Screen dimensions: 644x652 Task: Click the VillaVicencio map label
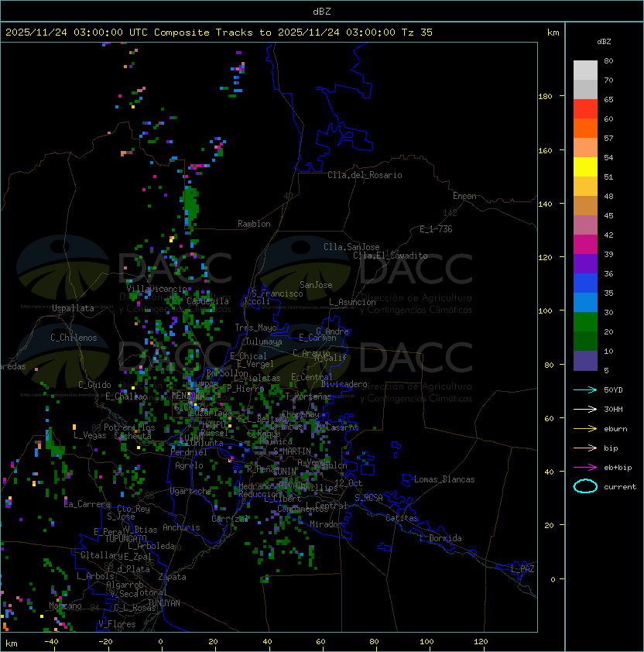pos(156,289)
